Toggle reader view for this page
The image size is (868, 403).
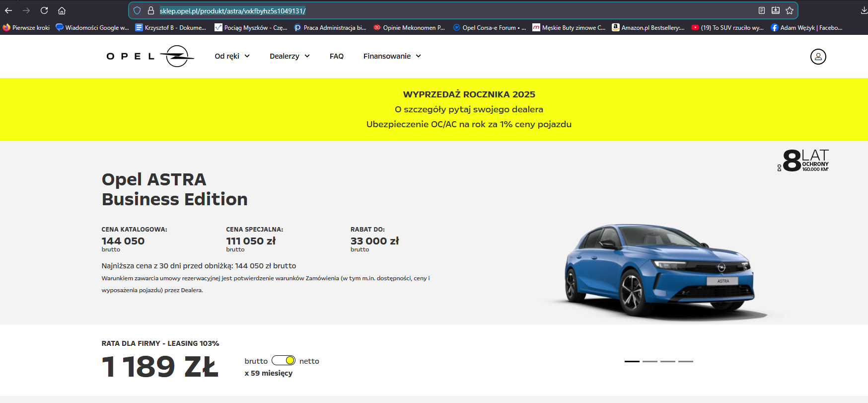(x=761, y=10)
